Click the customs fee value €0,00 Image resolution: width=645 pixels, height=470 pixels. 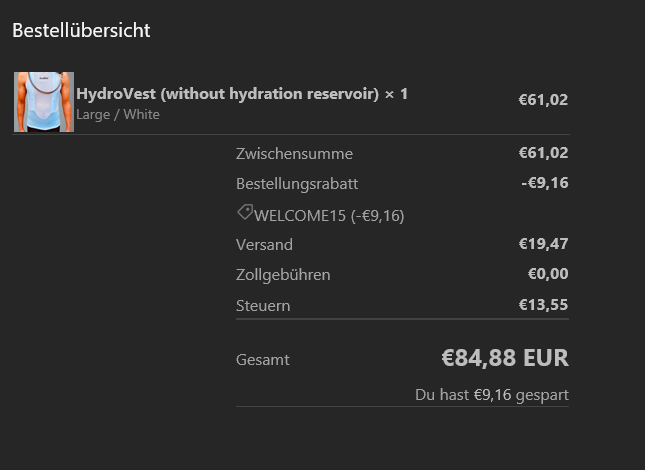coord(548,274)
